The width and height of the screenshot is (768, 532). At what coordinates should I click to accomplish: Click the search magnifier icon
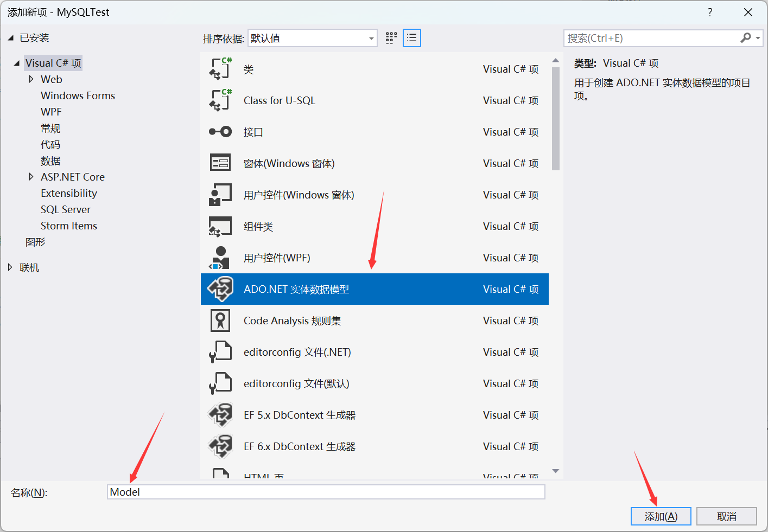(x=746, y=38)
